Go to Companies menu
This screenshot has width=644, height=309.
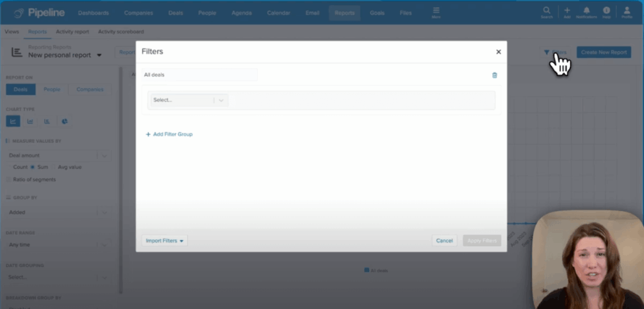tap(138, 13)
